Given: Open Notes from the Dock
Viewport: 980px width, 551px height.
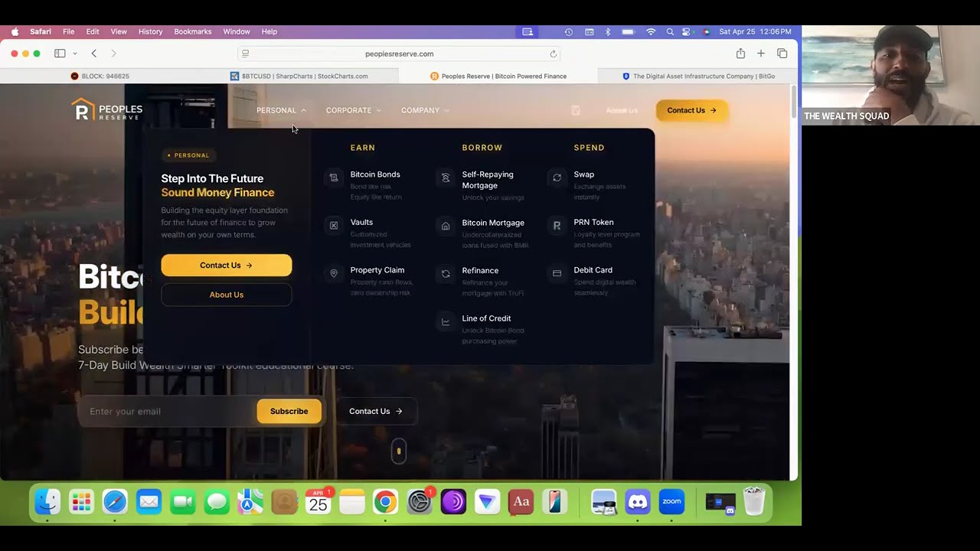Looking at the screenshot, I should point(352,502).
